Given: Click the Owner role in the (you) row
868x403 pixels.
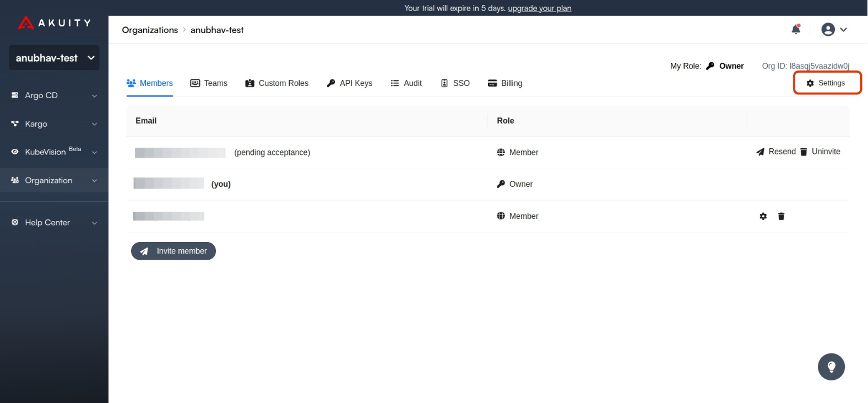Looking at the screenshot, I should click(x=515, y=184).
